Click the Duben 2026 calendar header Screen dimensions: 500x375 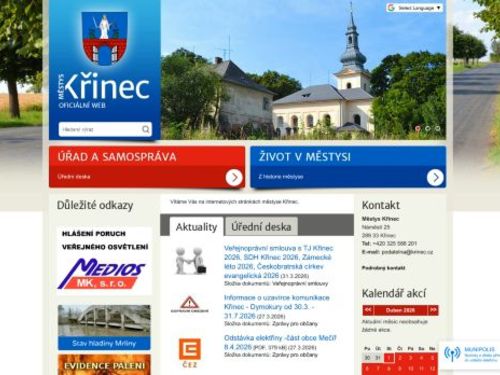tap(400, 310)
